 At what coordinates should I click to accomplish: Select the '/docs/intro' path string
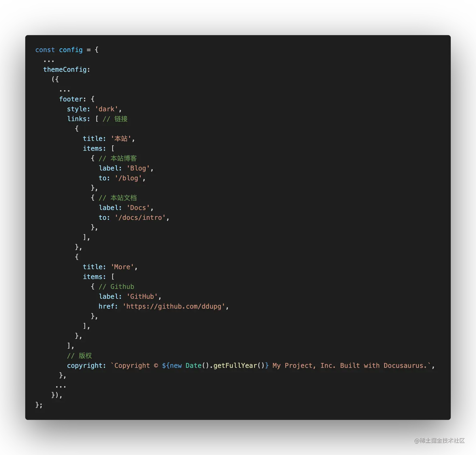[x=140, y=217]
